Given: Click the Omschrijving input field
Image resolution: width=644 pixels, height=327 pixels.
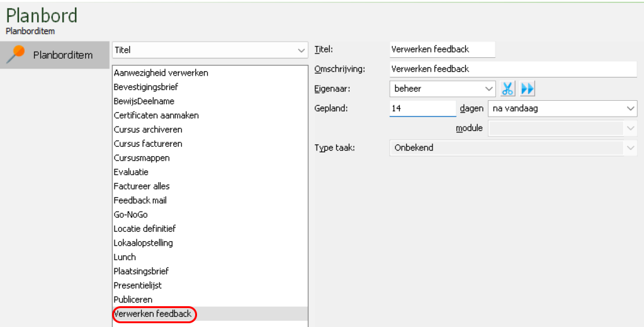Looking at the screenshot, I should (513, 69).
